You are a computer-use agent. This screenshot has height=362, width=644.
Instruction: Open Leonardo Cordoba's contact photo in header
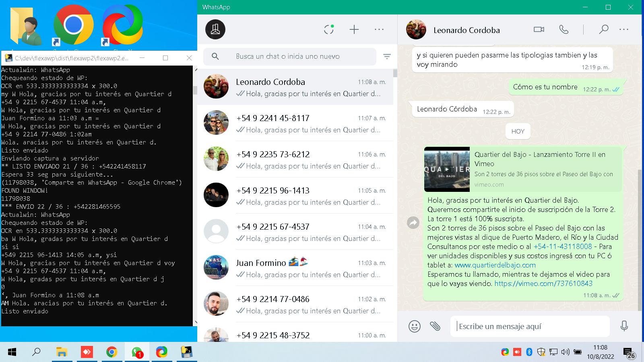click(416, 29)
